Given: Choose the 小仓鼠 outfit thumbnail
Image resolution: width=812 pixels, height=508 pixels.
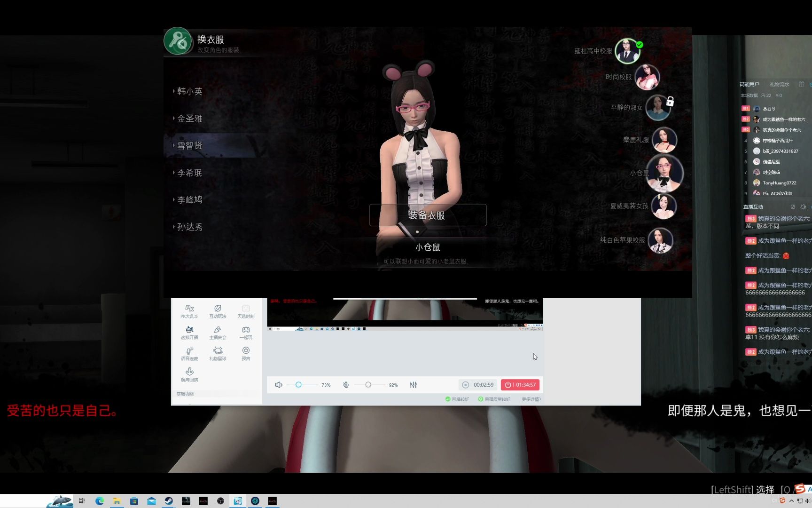Looking at the screenshot, I should (x=664, y=173).
